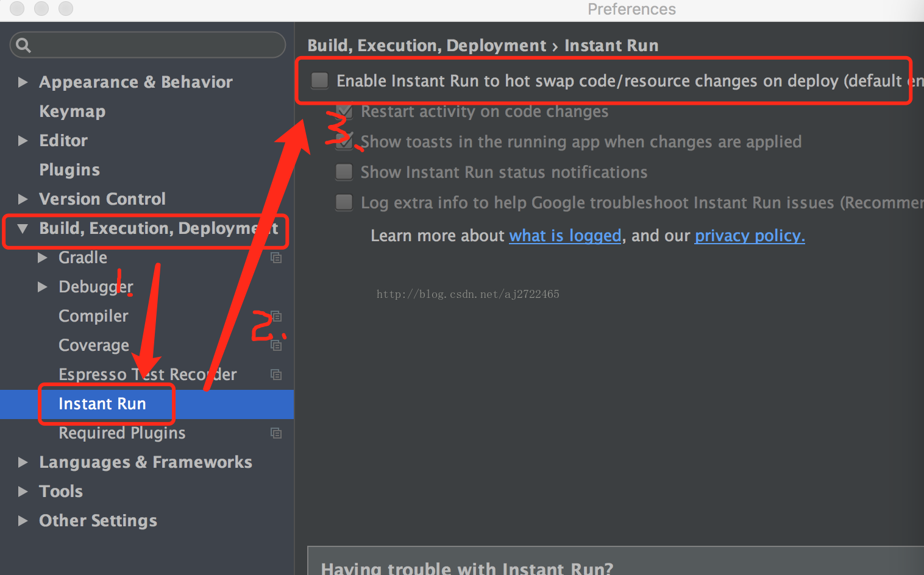The width and height of the screenshot is (924, 575).
Task: Select Required Plugins settings item
Action: pyautogui.click(x=122, y=433)
